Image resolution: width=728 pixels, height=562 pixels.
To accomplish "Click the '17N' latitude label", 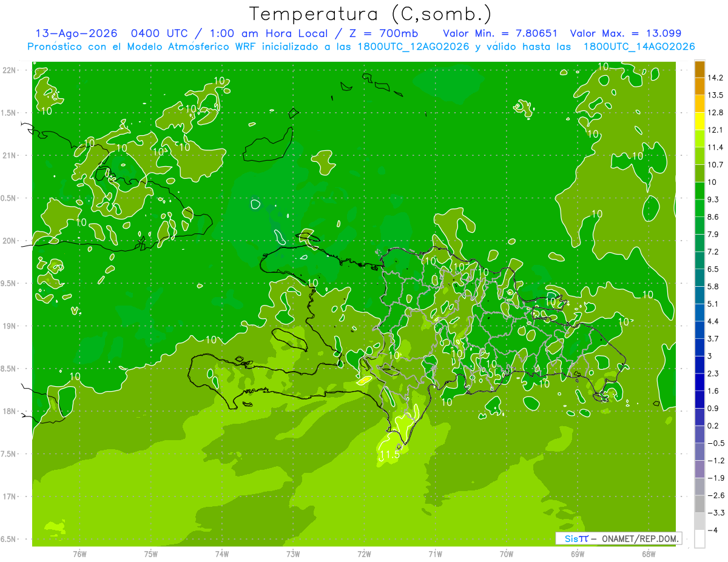I will (8, 497).
